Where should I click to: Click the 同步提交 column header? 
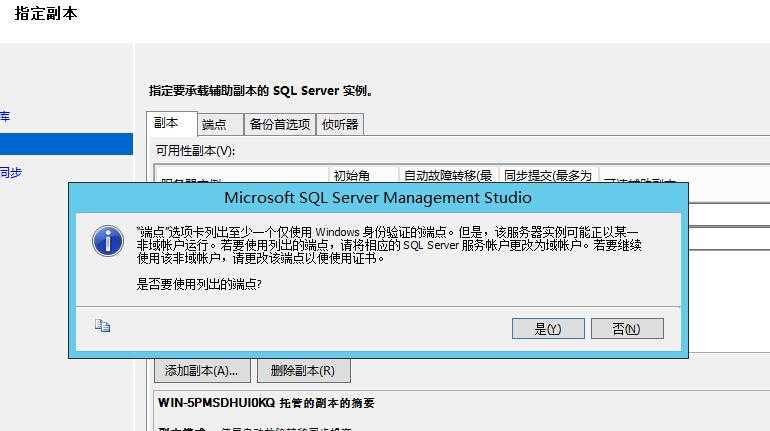(x=548, y=175)
